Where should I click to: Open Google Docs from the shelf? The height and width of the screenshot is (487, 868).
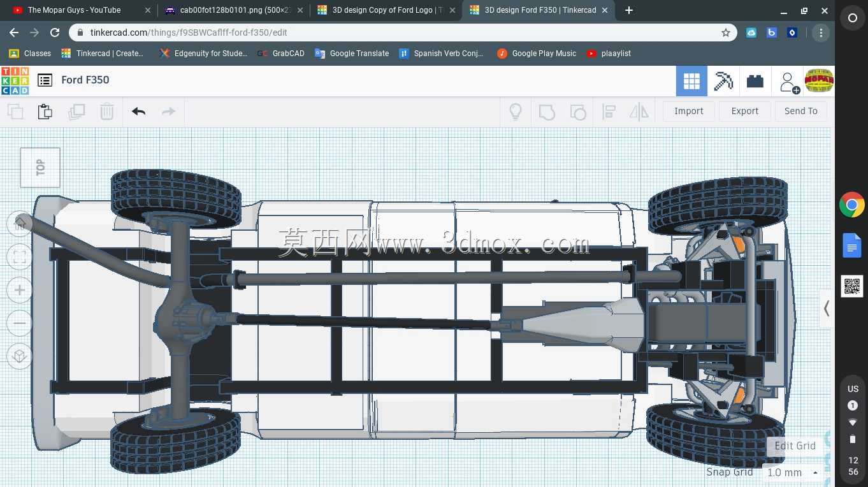852,246
